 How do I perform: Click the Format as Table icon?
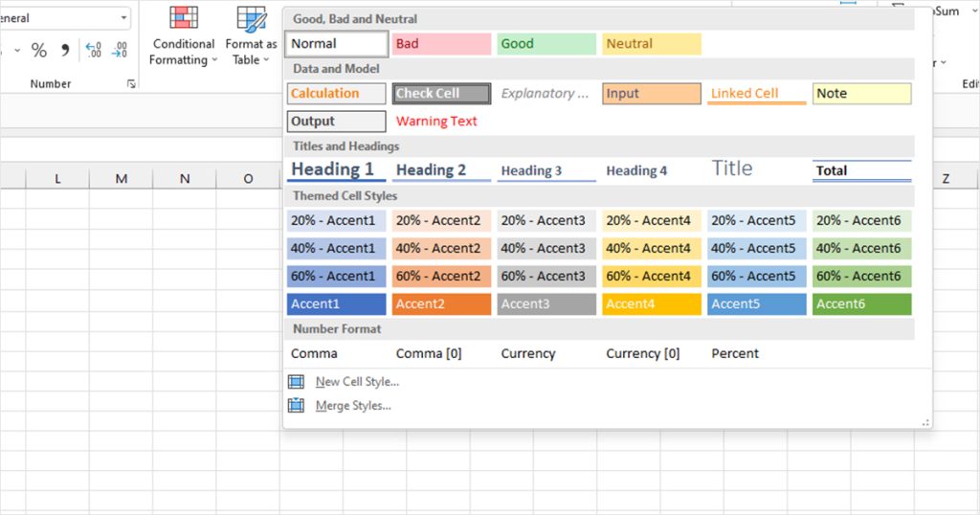tap(252, 19)
